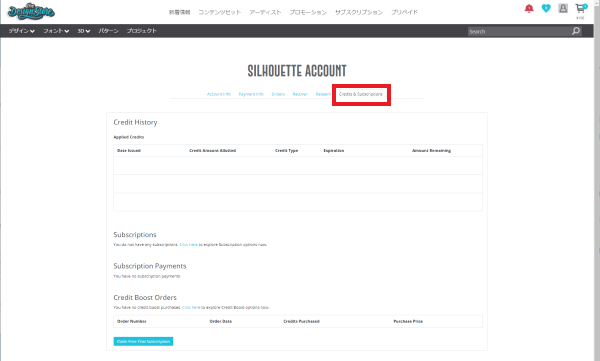Open the Design Store logo home link
Viewport: 600px width, 361px height.
[x=31, y=11]
